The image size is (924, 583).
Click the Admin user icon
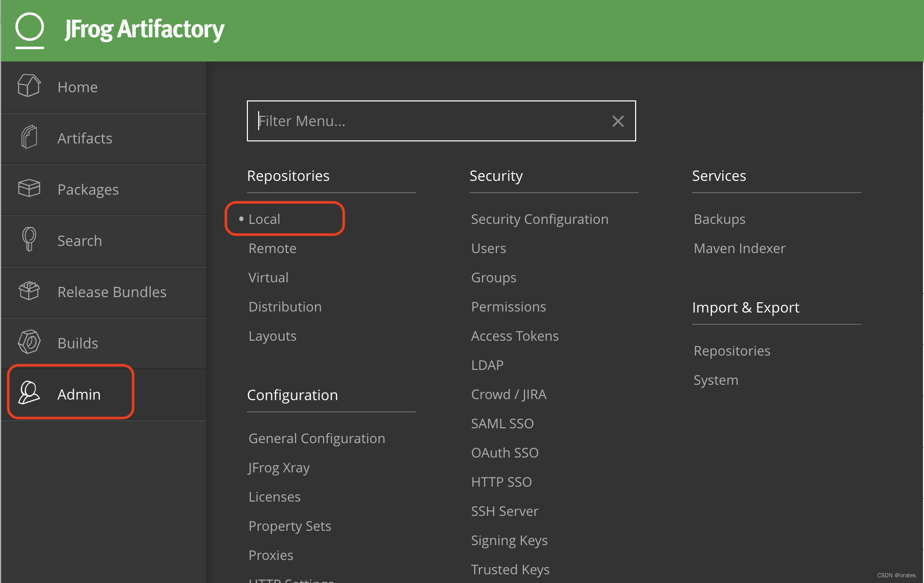29,393
